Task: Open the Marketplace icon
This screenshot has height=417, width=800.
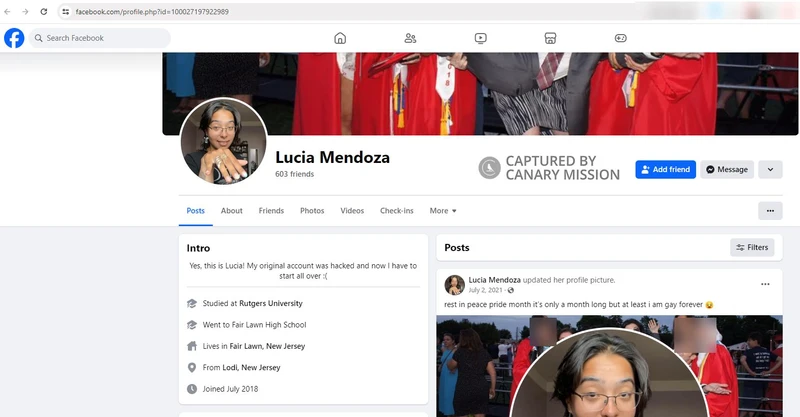Action: point(550,38)
